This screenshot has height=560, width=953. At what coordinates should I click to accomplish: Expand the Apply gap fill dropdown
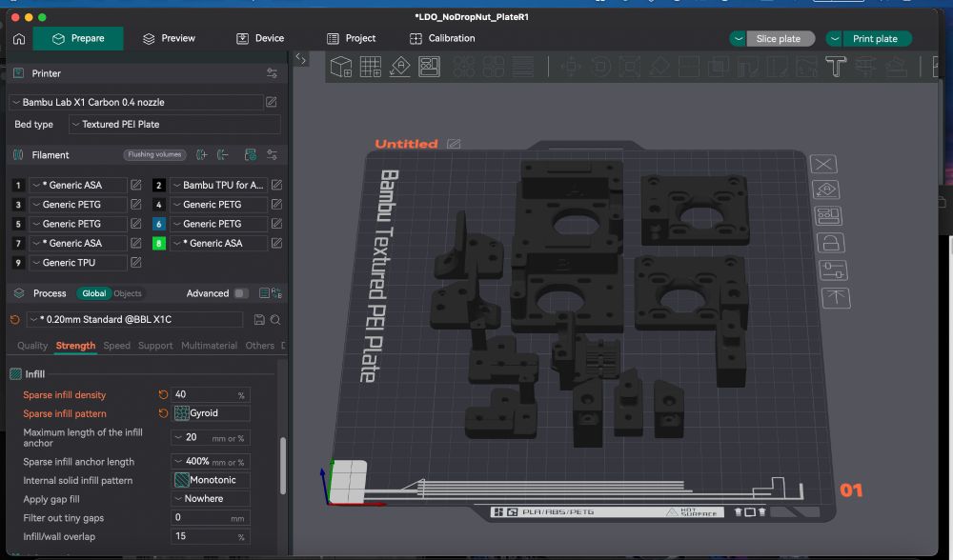pyautogui.click(x=211, y=499)
